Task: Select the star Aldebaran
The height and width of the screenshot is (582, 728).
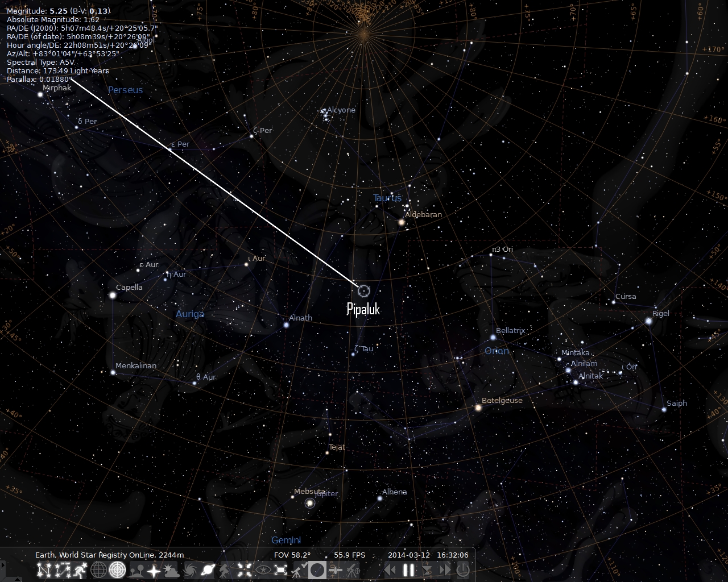Action: (x=402, y=222)
